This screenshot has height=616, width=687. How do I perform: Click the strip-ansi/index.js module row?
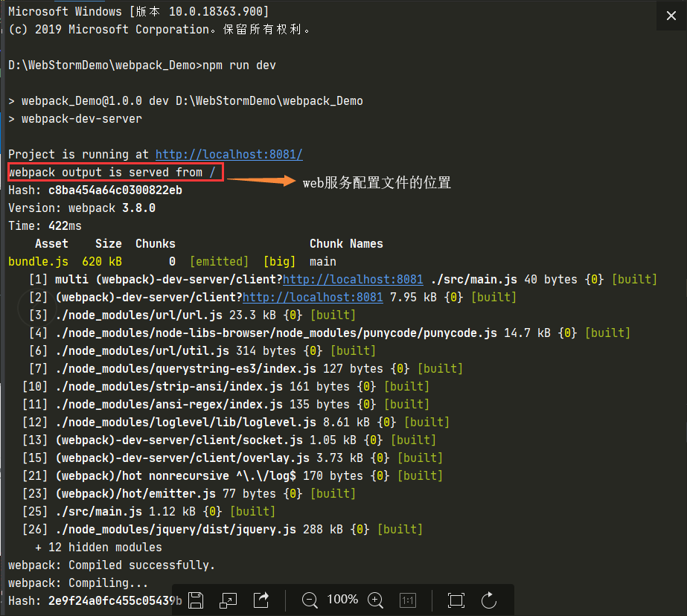[226, 387]
